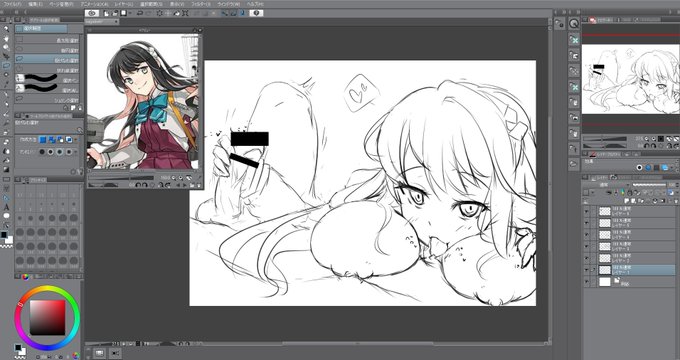
Task: Hide the 用紙 paper layer
Action: (587, 281)
